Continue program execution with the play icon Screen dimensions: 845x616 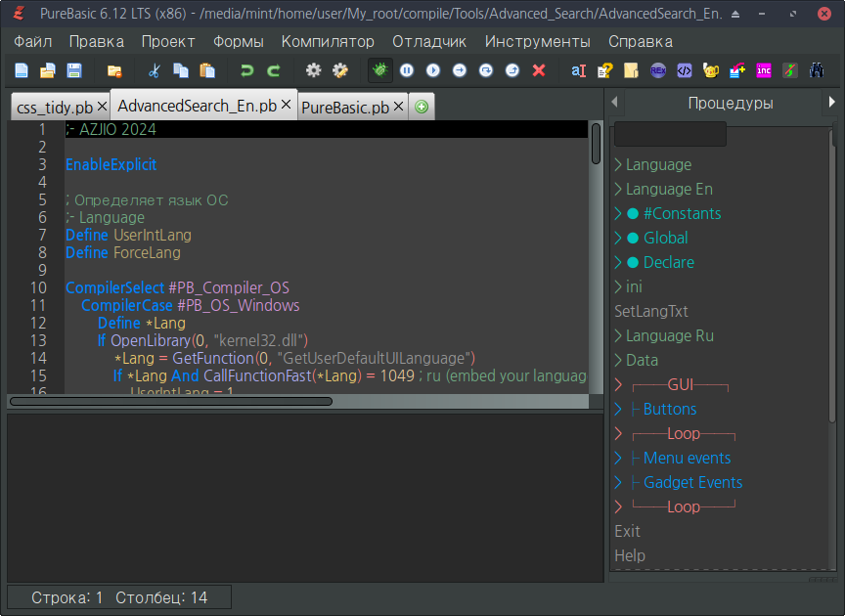[x=433, y=70]
